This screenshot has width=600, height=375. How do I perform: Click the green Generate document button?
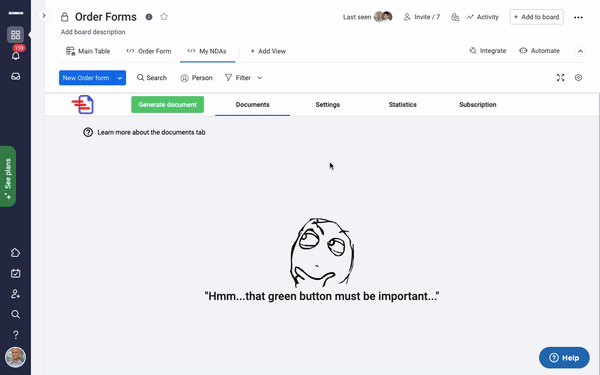click(x=167, y=104)
